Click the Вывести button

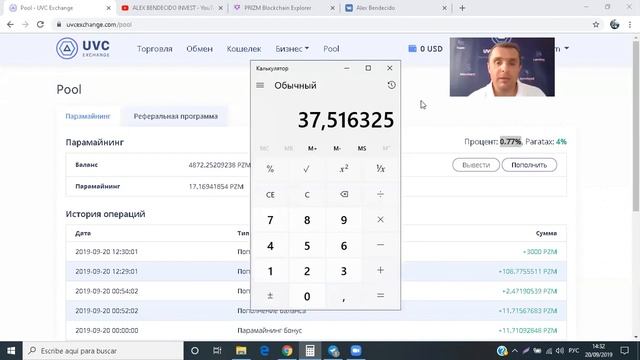[476, 165]
